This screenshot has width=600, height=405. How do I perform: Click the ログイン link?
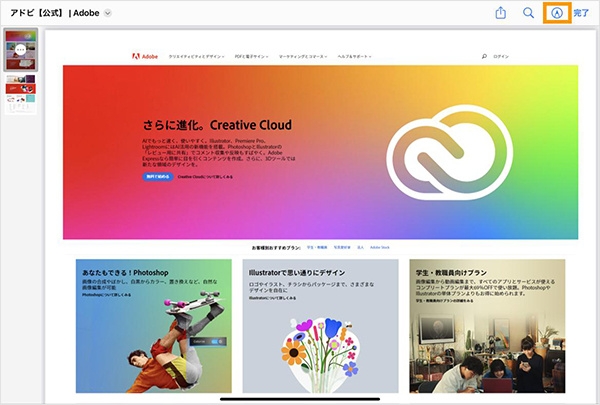(501, 56)
